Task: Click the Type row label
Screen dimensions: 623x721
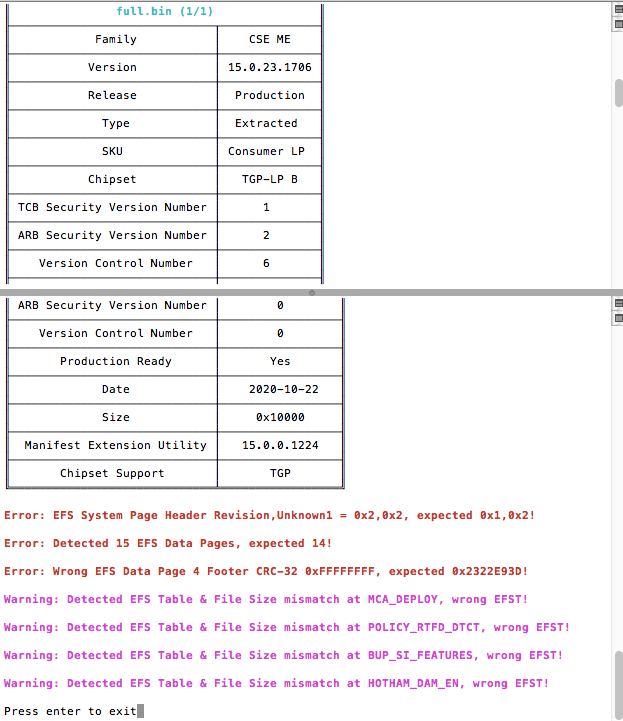Action: (116, 124)
